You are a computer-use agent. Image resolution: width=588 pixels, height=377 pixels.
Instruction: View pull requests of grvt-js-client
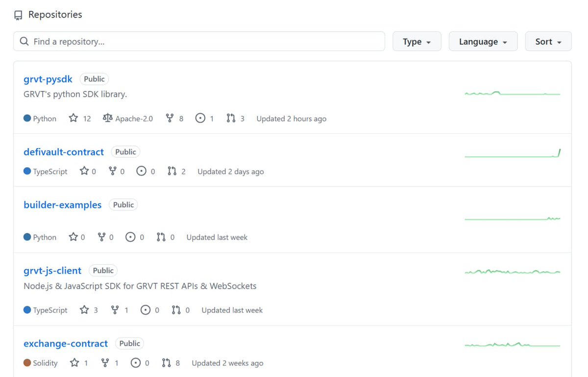180,310
